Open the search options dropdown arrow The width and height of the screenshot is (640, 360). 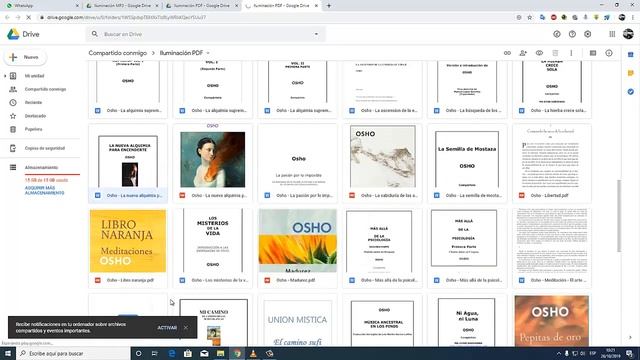coord(316,34)
